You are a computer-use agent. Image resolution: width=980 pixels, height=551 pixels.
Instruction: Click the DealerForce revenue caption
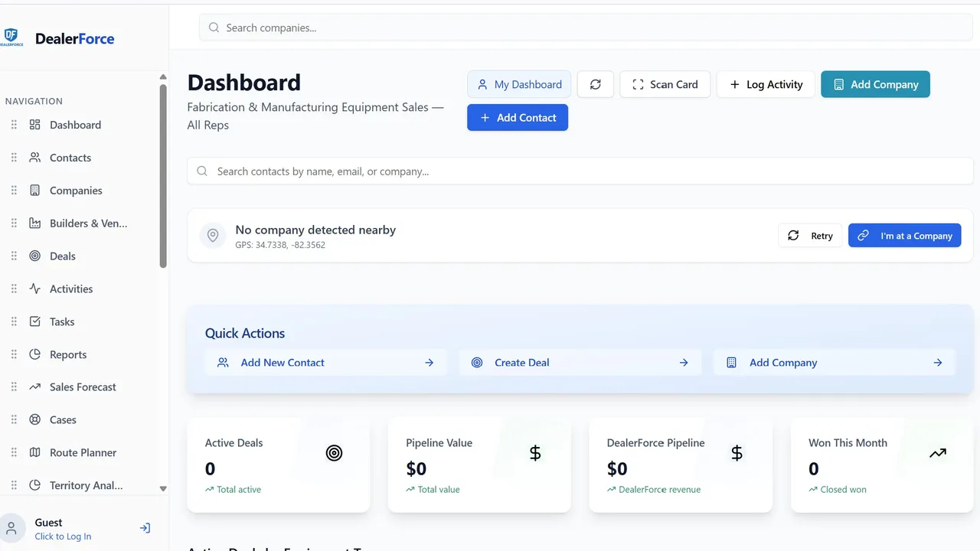(659, 490)
